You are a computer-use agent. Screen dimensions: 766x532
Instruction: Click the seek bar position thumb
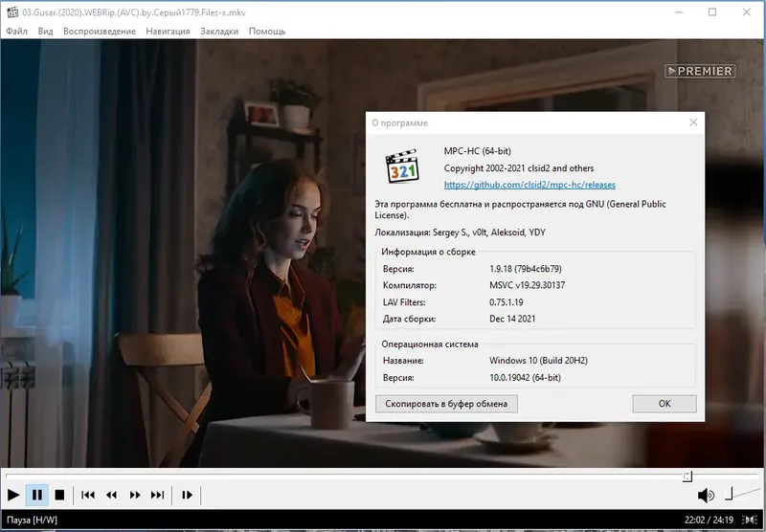[x=687, y=476]
